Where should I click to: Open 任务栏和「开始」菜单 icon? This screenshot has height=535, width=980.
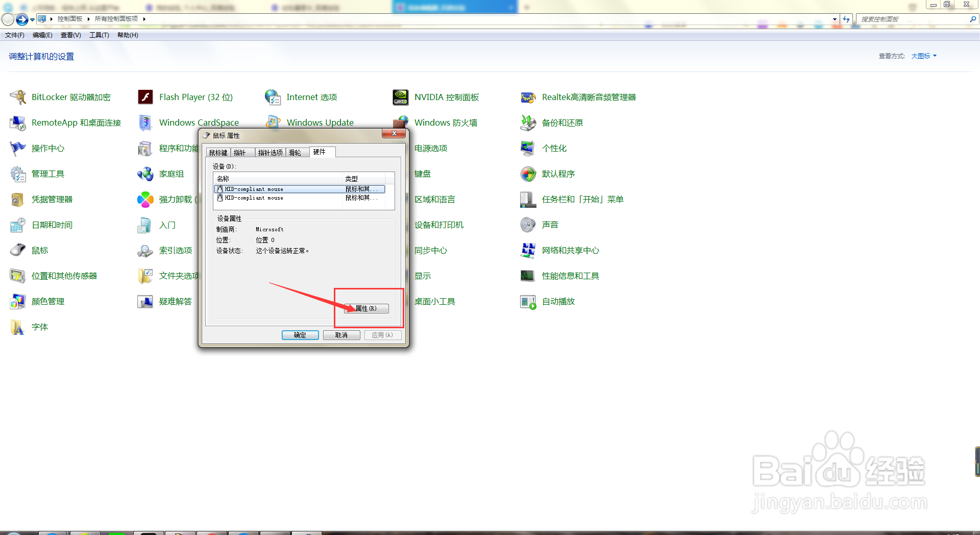pos(528,199)
